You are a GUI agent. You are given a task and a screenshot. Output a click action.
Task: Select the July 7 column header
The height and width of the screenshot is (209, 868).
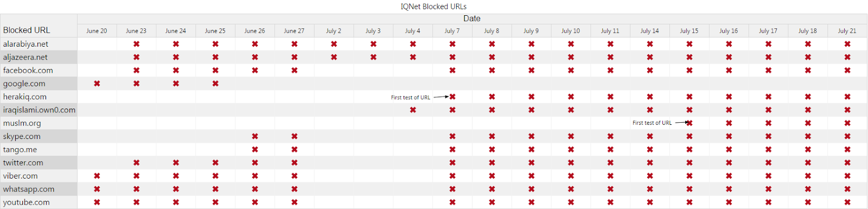(452, 31)
